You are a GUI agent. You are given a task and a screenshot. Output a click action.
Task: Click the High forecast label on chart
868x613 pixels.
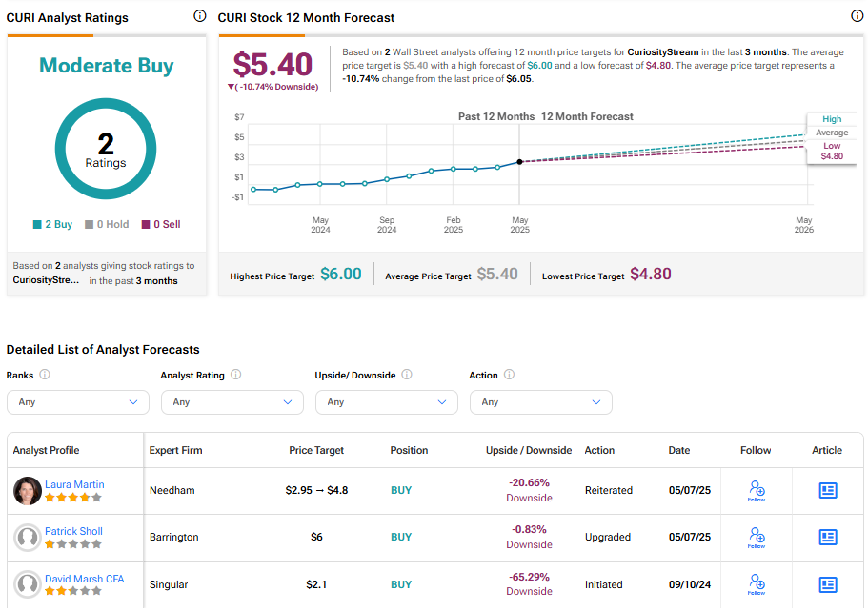(x=832, y=119)
